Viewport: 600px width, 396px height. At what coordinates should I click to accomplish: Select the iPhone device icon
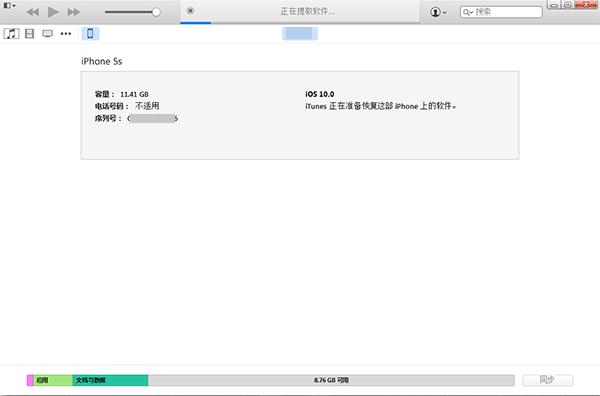[x=90, y=34]
